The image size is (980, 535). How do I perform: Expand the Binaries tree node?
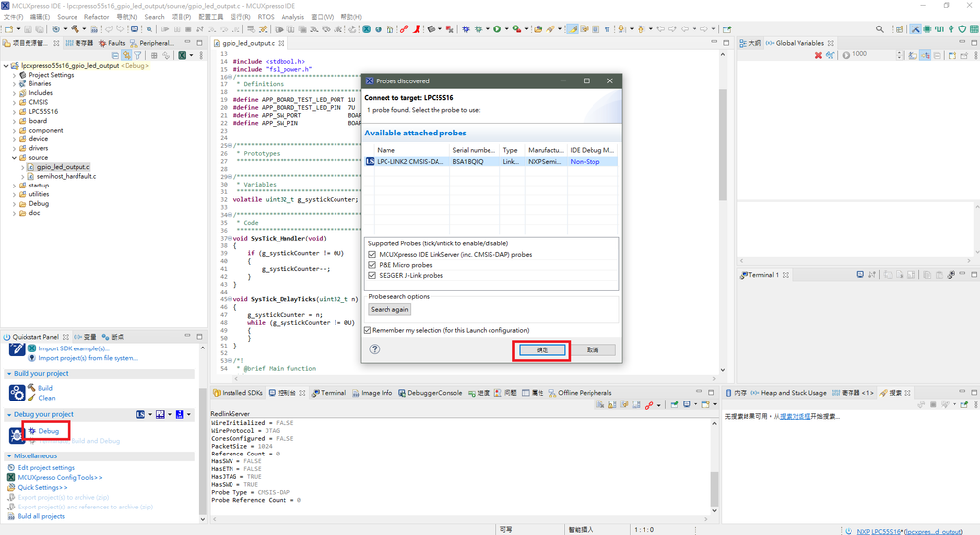pyautogui.click(x=15, y=83)
